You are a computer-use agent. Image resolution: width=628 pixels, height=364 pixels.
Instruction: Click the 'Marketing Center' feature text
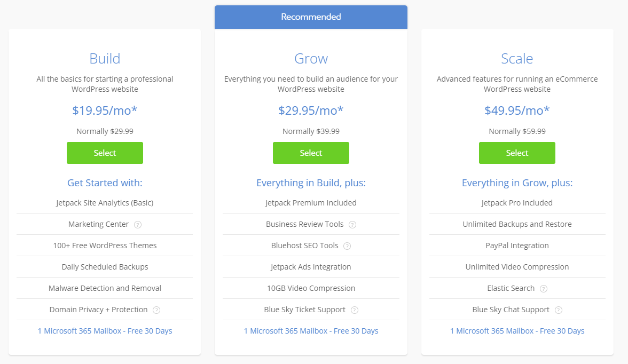click(98, 224)
